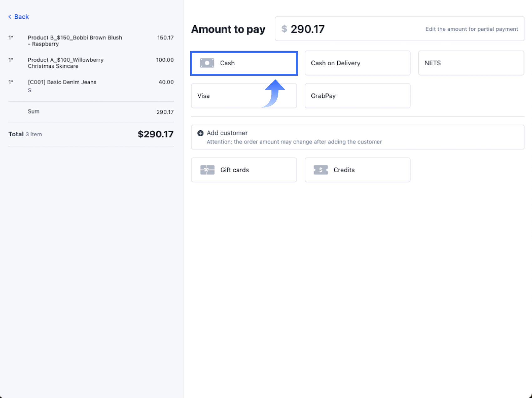The width and height of the screenshot is (532, 398).
Task: Pay with NETS
Action: click(471, 63)
